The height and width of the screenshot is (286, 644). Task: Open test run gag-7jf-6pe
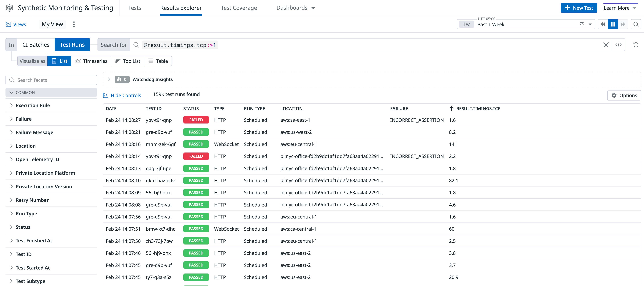click(372, 168)
